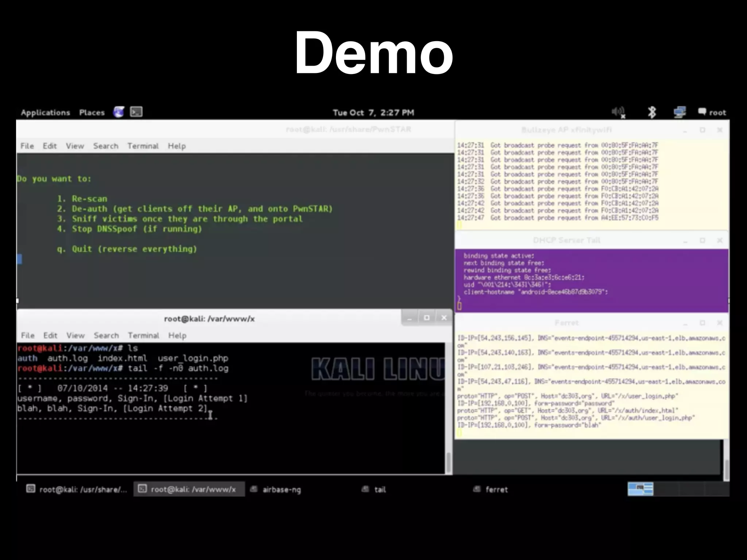Switch to root@kali: /usr/share taskbar entry

(77, 489)
